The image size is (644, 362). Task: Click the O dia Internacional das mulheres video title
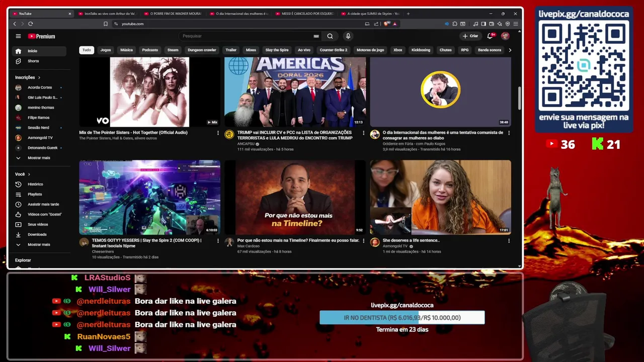coord(443,135)
